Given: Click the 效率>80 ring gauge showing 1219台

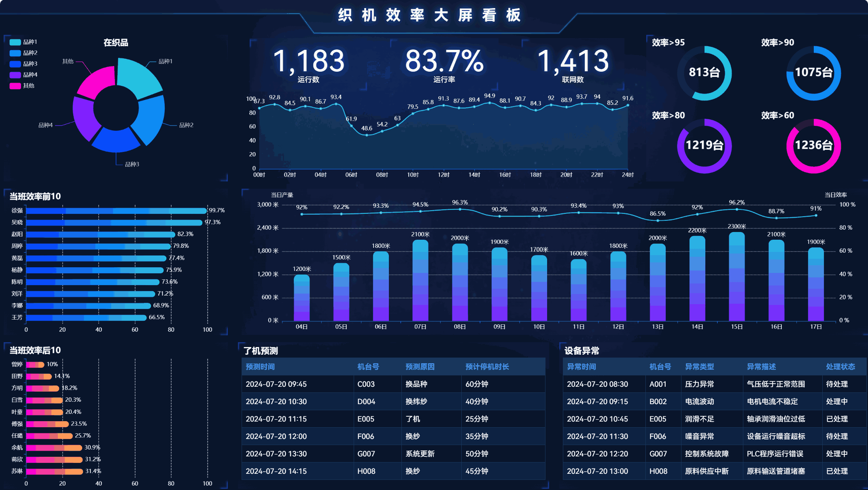Looking at the screenshot, I should 704,145.
